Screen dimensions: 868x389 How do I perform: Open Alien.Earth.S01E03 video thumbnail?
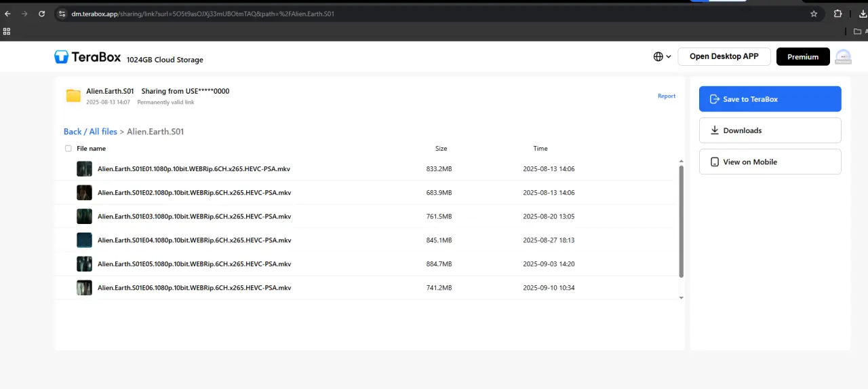84,217
